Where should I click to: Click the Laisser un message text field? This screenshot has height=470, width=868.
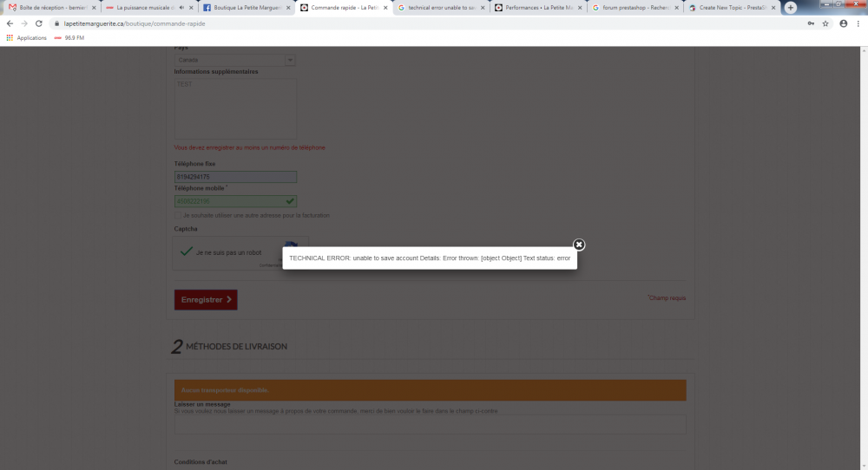[431, 424]
